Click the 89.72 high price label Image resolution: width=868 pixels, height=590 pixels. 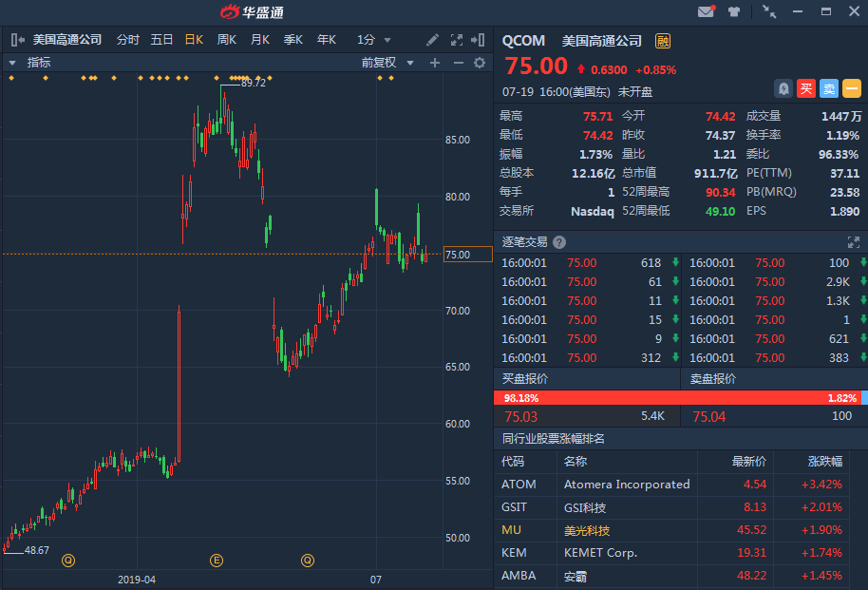pos(254,83)
